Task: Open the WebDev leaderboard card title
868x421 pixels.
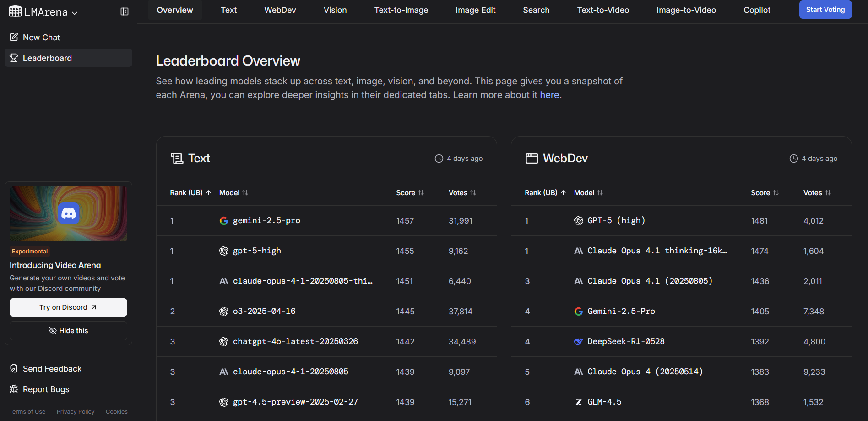Action: [565, 159]
